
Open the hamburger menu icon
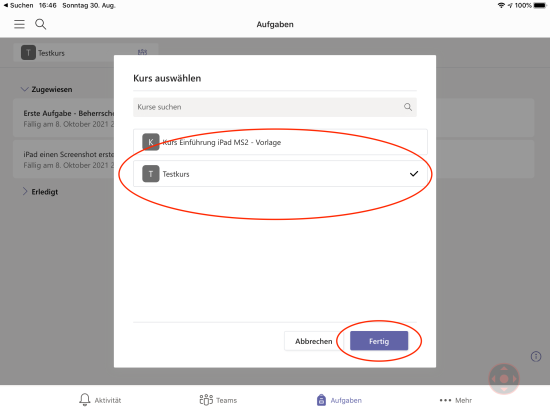(x=19, y=24)
